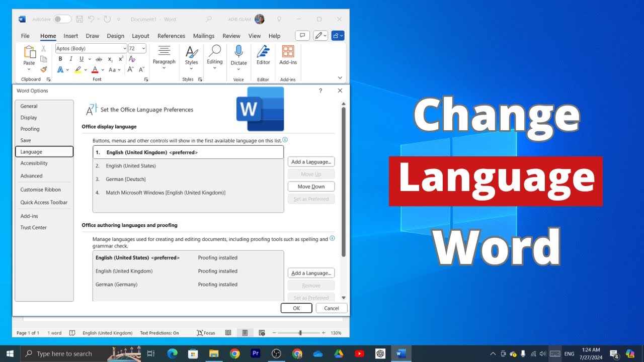
Task: Open Microsoft Edge from the taskbar
Action: pyautogui.click(x=172, y=353)
